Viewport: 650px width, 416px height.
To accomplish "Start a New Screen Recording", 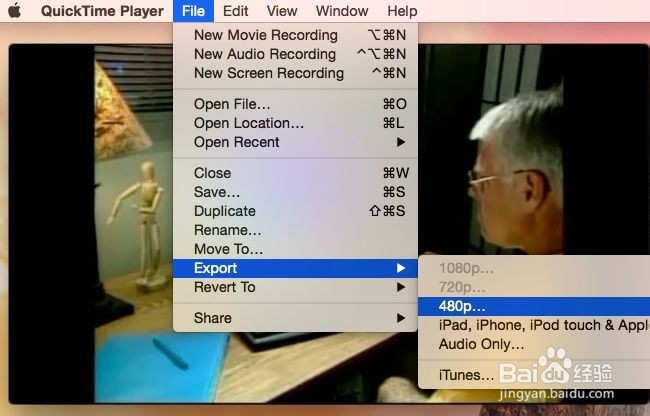I will click(295, 73).
